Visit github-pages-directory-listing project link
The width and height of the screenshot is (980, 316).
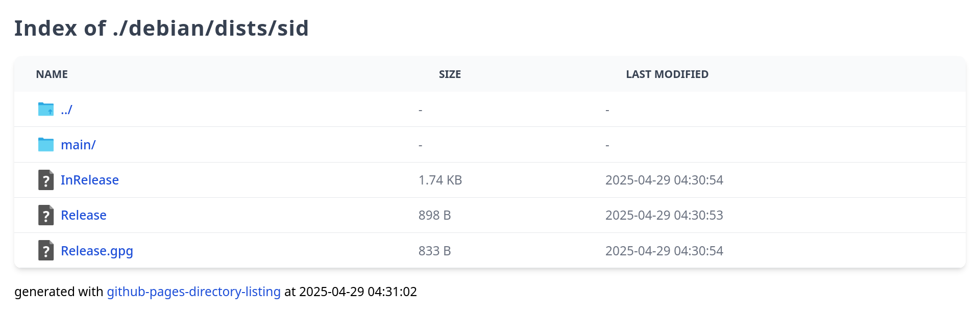tap(193, 292)
